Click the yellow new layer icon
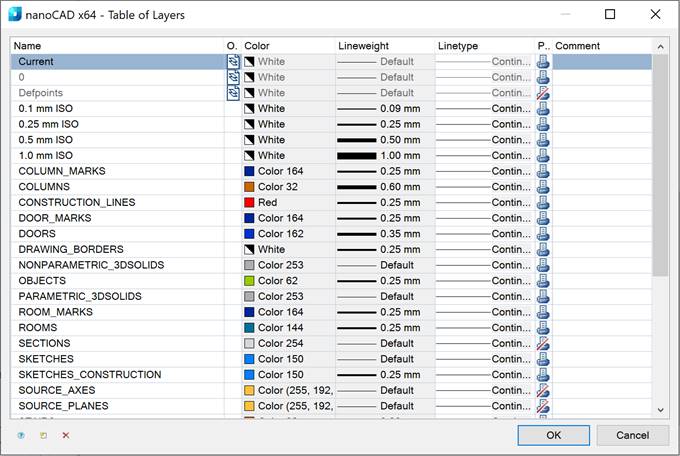The image size is (680, 456). pos(43,435)
